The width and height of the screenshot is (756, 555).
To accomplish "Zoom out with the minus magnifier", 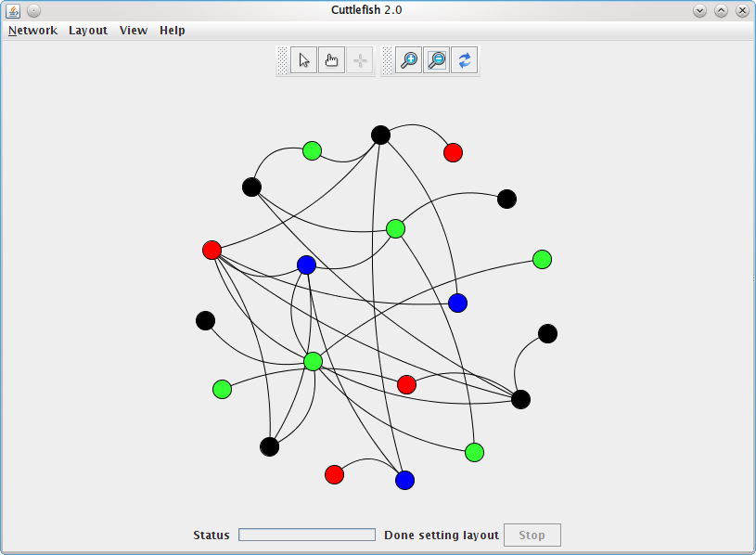I will click(x=437, y=60).
